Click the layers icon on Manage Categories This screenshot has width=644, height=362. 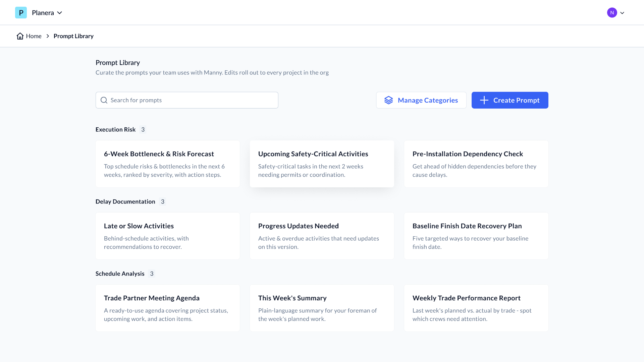[x=388, y=100]
